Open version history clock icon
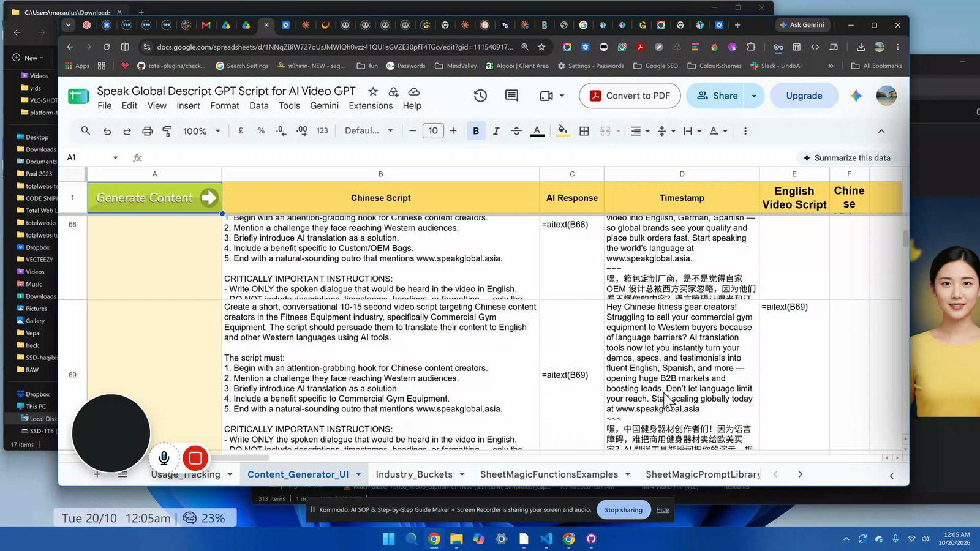 pos(480,96)
